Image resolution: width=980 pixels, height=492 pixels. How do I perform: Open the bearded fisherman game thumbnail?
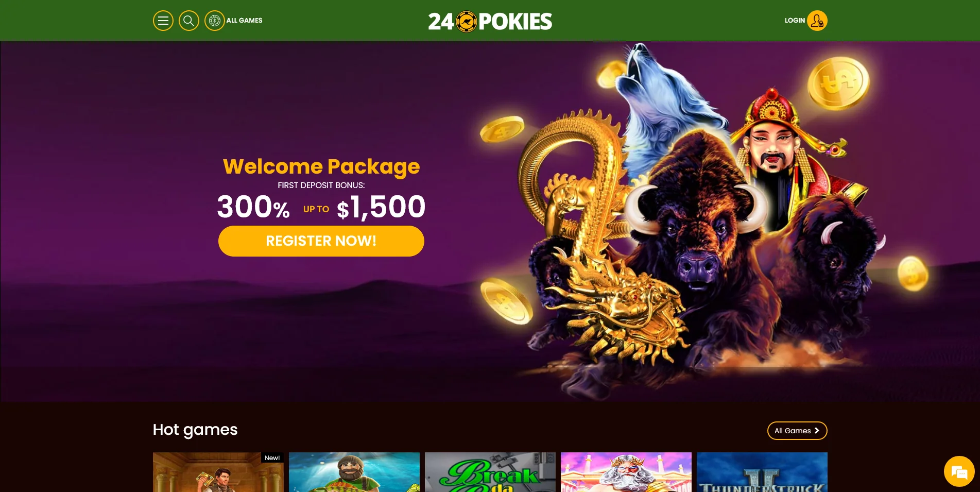coord(354,472)
